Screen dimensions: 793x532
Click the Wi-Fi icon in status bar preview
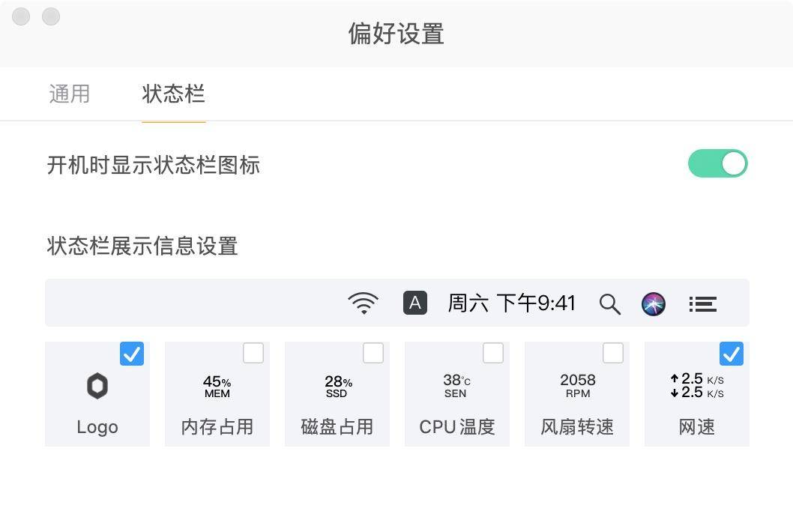click(x=364, y=303)
